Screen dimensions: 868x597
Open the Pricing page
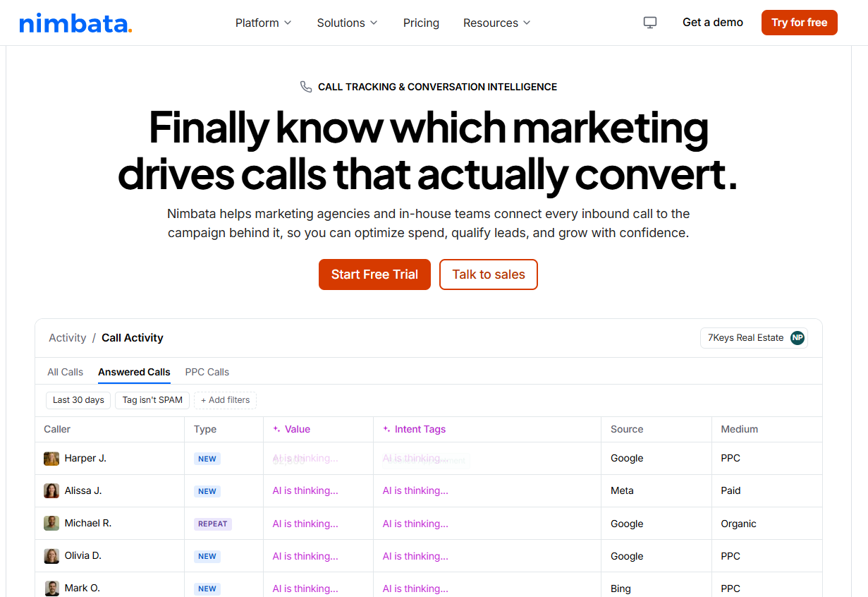point(421,23)
